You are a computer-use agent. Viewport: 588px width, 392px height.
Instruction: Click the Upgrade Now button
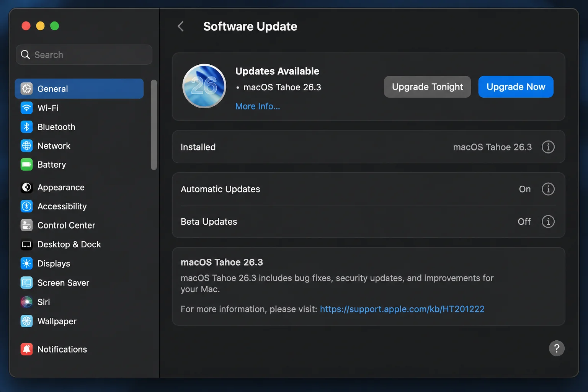(516, 87)
